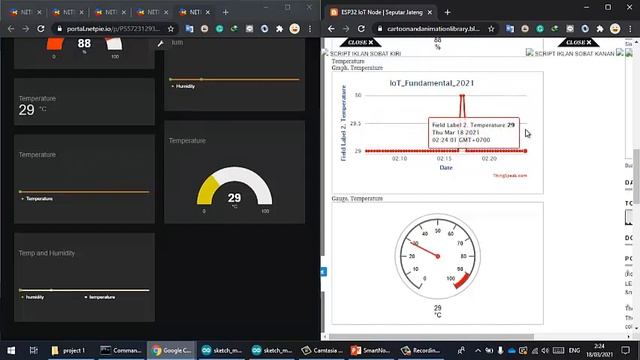Select the active fifth NETPIE tab

[195, 12]
